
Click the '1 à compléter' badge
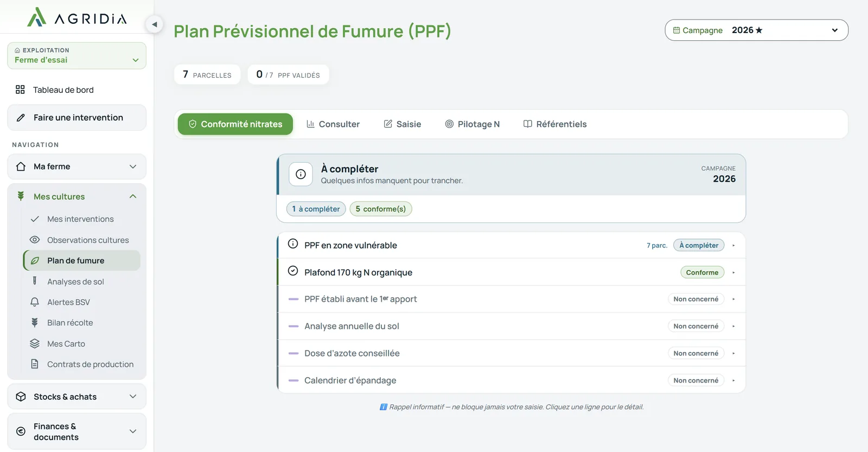tap(316, 209)
